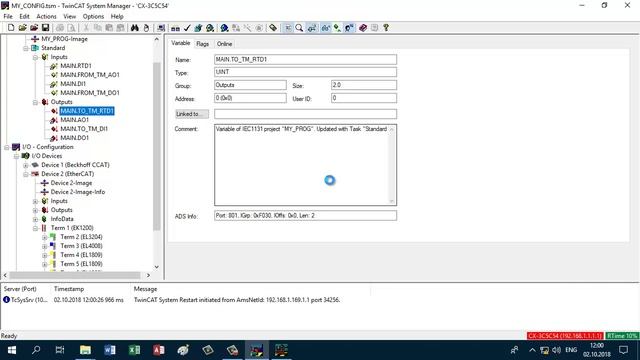Click the Restart in Config Mode icon

pyautogui.click(x=224, y=28)
